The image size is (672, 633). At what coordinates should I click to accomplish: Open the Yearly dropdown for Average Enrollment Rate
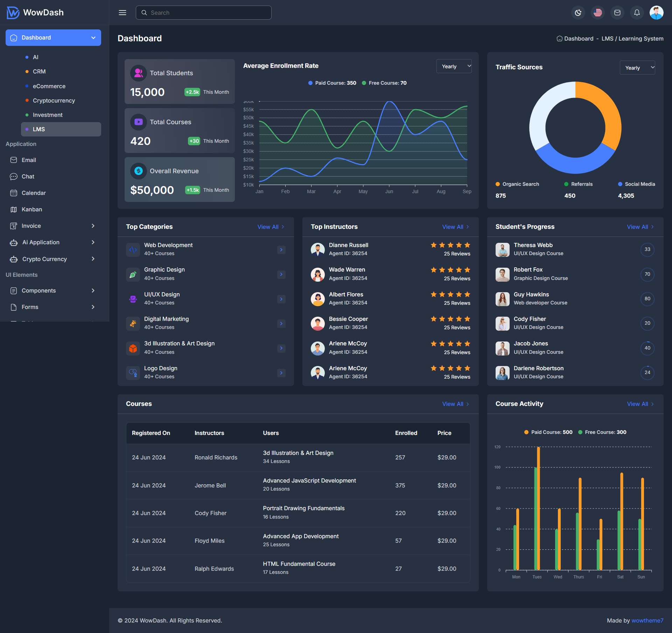tap(454, 66)
